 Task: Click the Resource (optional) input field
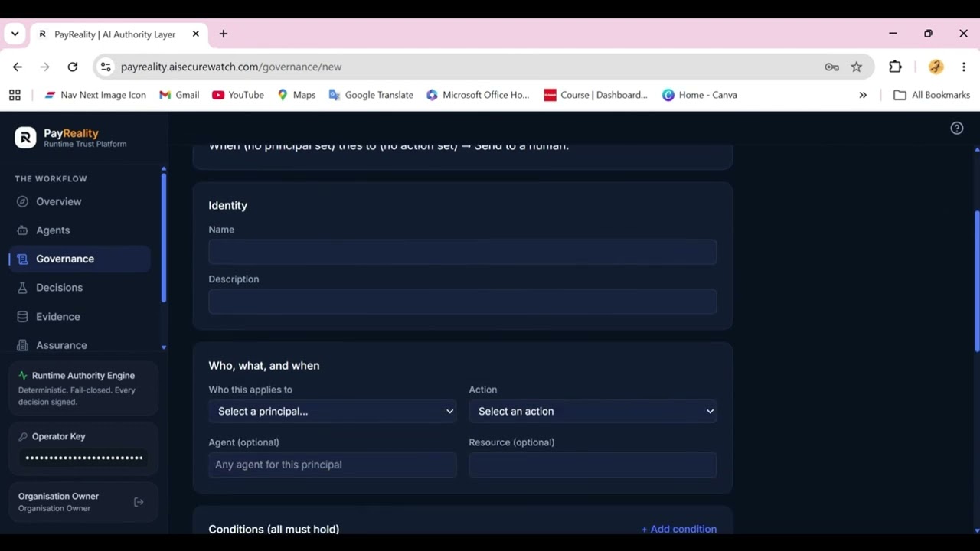[593, 465]
